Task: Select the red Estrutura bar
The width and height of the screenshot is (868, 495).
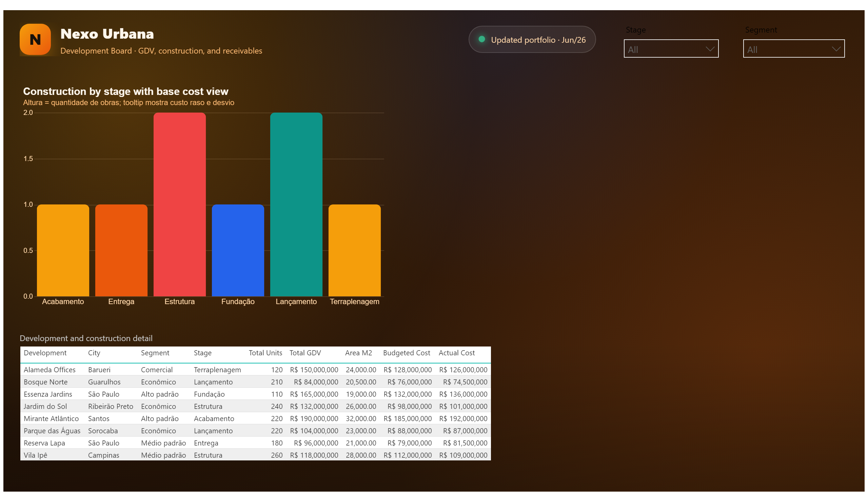Action: pyautogui.click(x=179, y=204)
